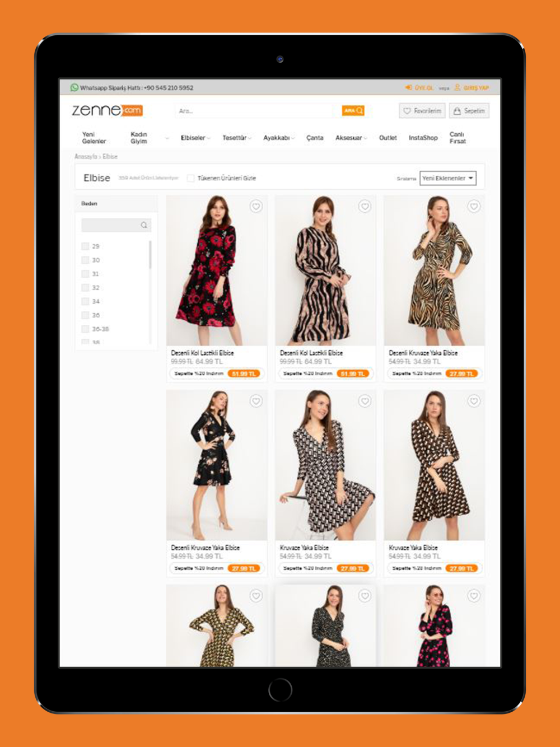Expand the Ayakkabı menu dropdown
This screenshot has width=560, height=747.
tap(293, 138)
